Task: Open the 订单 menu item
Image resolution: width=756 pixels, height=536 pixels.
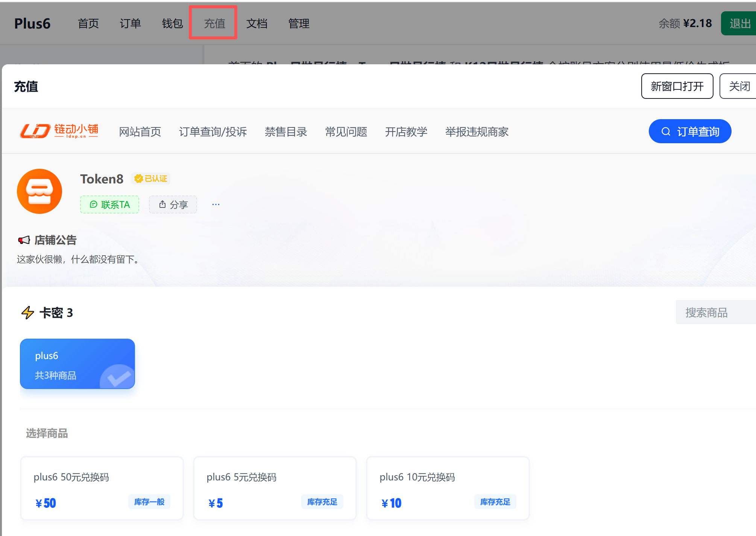Action: [x=131, y=23]
